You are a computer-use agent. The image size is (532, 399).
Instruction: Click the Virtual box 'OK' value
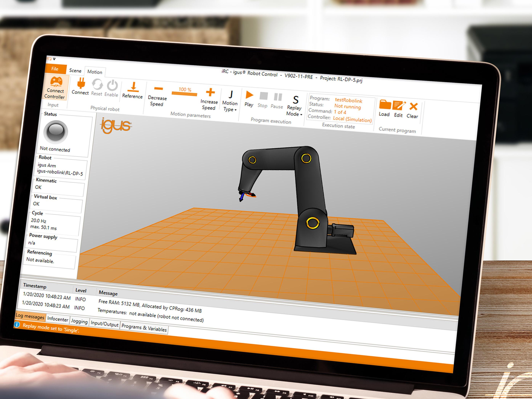pos(36,204)
